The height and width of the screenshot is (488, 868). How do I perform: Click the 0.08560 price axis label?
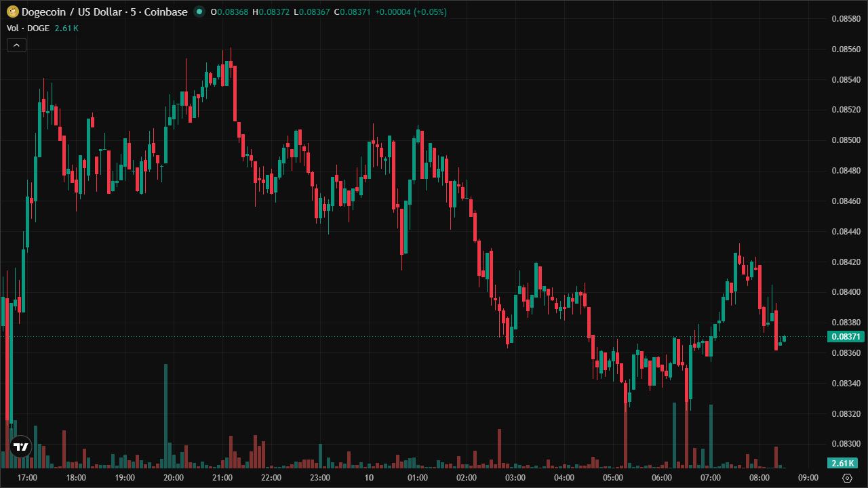846,49
